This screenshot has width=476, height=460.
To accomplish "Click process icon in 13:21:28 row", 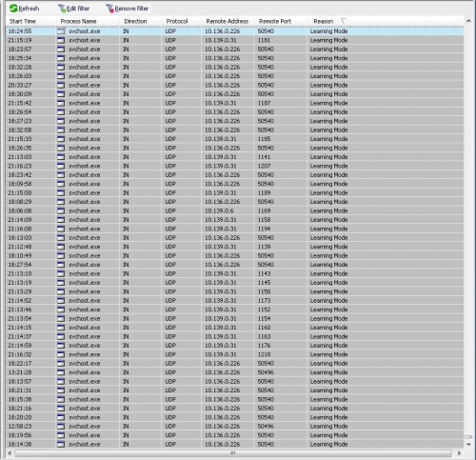I will pyautogui.click(x=61, y=372).
